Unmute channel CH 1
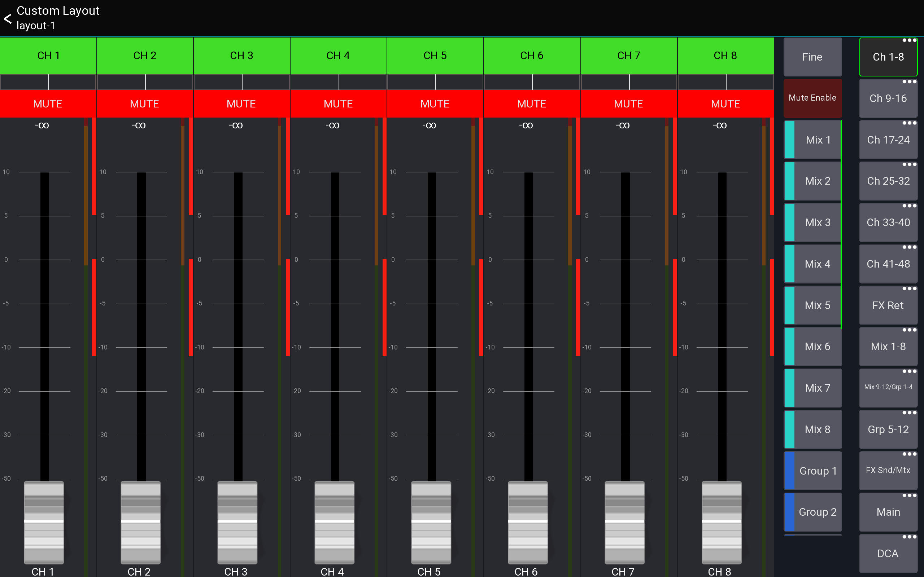The width and height of the screenshot is (924, 577). click(x=48, y=103)
